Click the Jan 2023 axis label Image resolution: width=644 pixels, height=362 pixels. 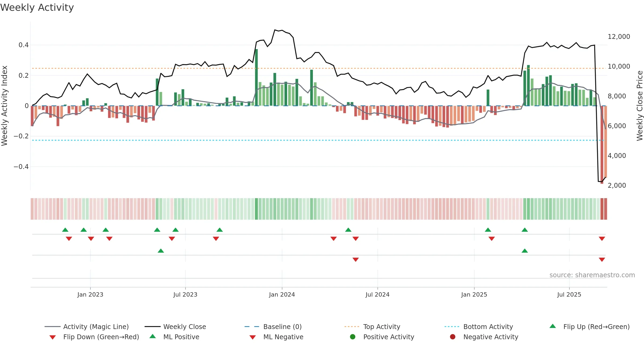90,294
